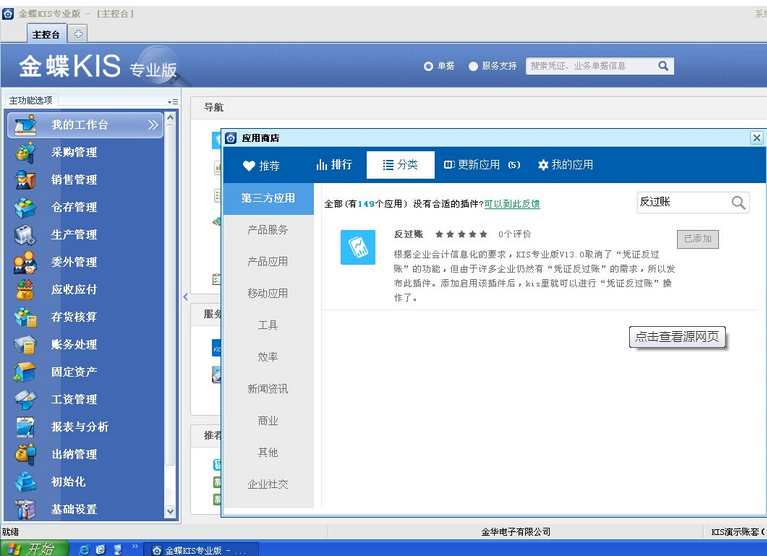
Task: Click the 导航 section heading
Action: coord(214,107)
